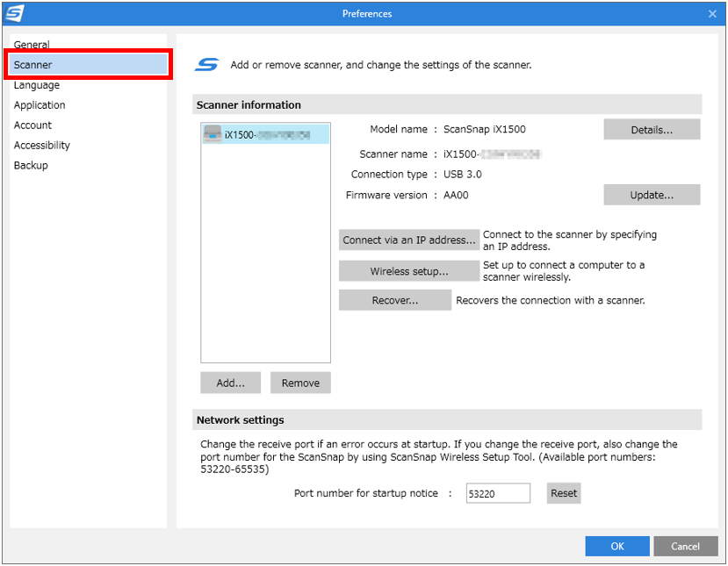This screenshot has width=728, height=566.
Task: Click the scanner device icon in list
Action: point(213,134)
